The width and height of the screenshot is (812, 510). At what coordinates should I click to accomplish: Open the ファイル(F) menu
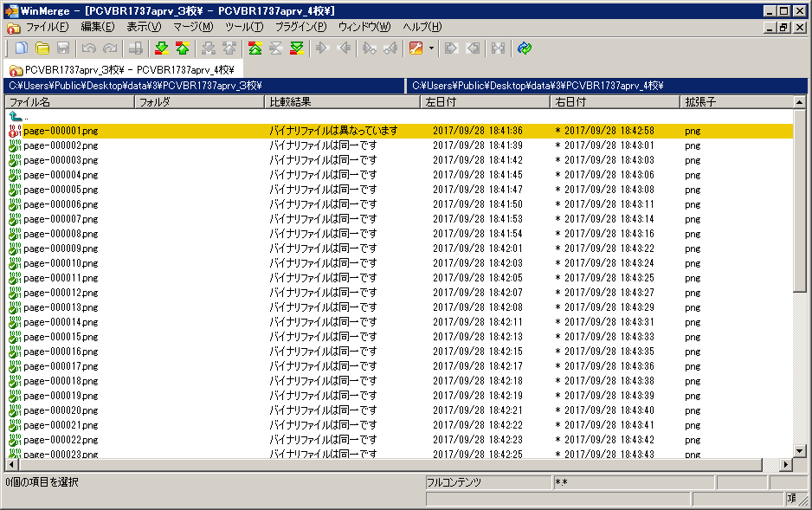[47, 27]
